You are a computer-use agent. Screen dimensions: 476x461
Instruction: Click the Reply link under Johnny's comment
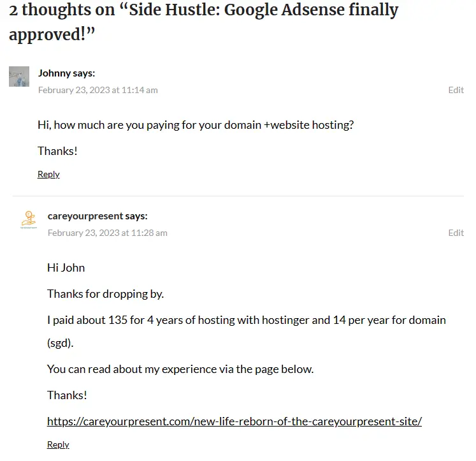[48, 174]
